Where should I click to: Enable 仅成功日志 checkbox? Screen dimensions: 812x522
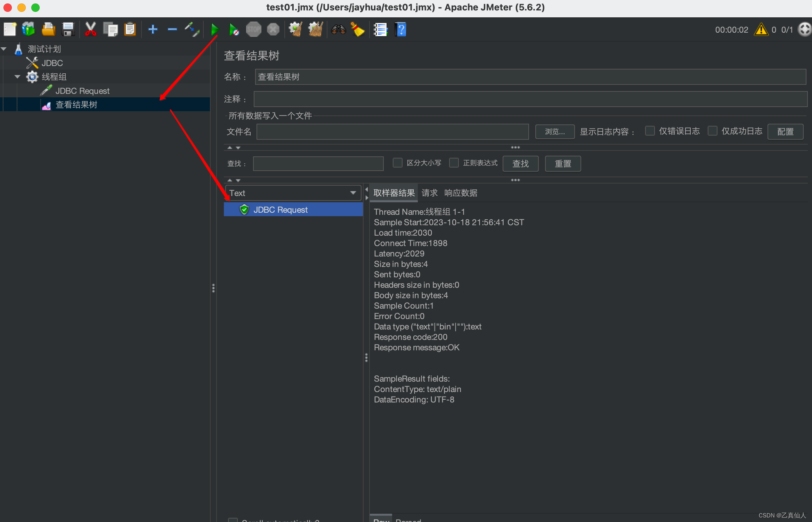712,131
